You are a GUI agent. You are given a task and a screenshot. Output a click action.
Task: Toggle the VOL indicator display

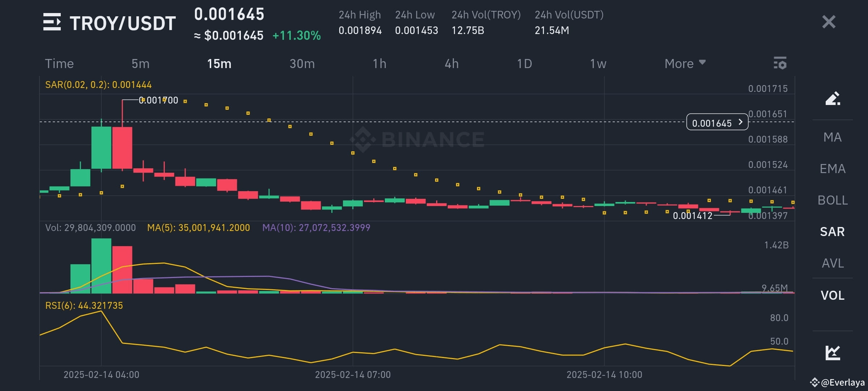833,295
